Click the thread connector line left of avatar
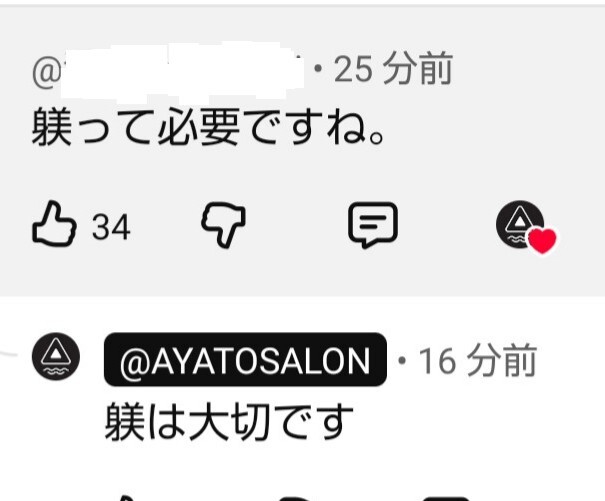The image size is (605, 501). [8, 354]
